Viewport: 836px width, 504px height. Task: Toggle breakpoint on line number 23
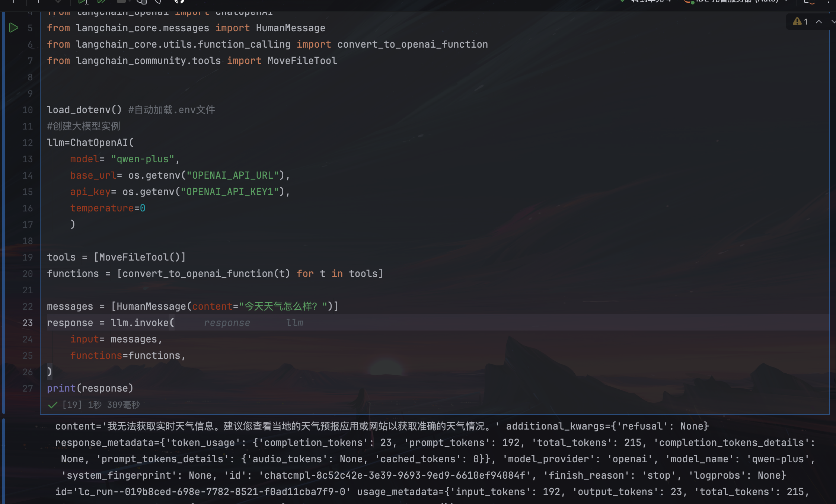click(28, 323)
